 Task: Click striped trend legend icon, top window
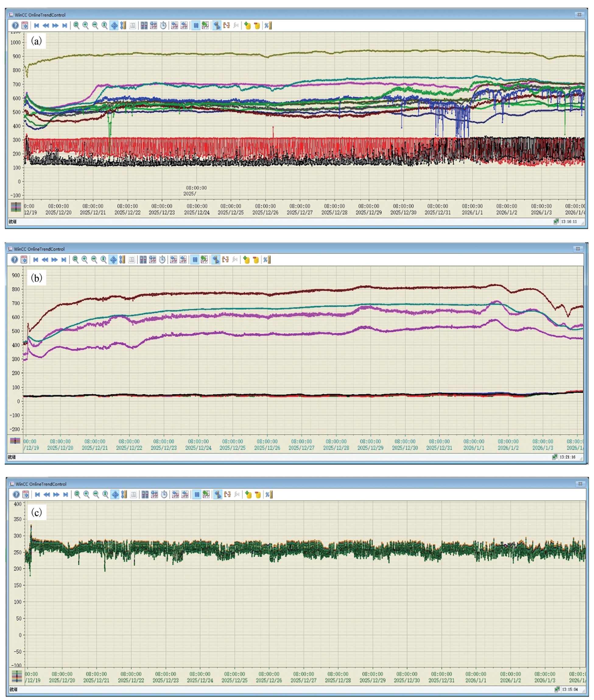tap(16, 207)
